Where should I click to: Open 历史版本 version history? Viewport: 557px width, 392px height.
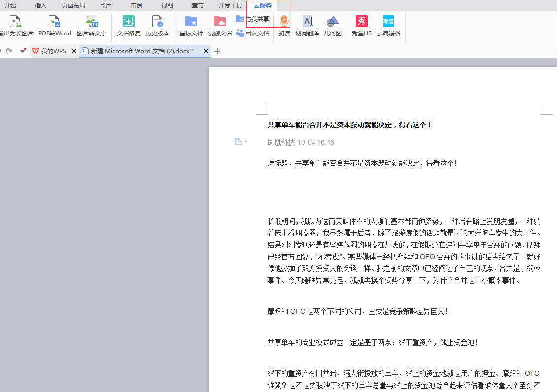(x=157, y=22)
